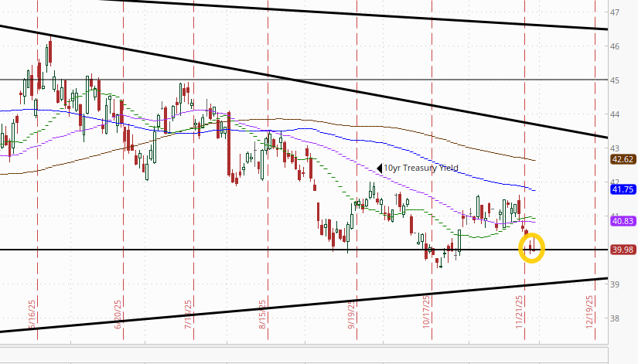Click the 10/17/25 date marker label
The image size is (638, 364).
point(426,312)
